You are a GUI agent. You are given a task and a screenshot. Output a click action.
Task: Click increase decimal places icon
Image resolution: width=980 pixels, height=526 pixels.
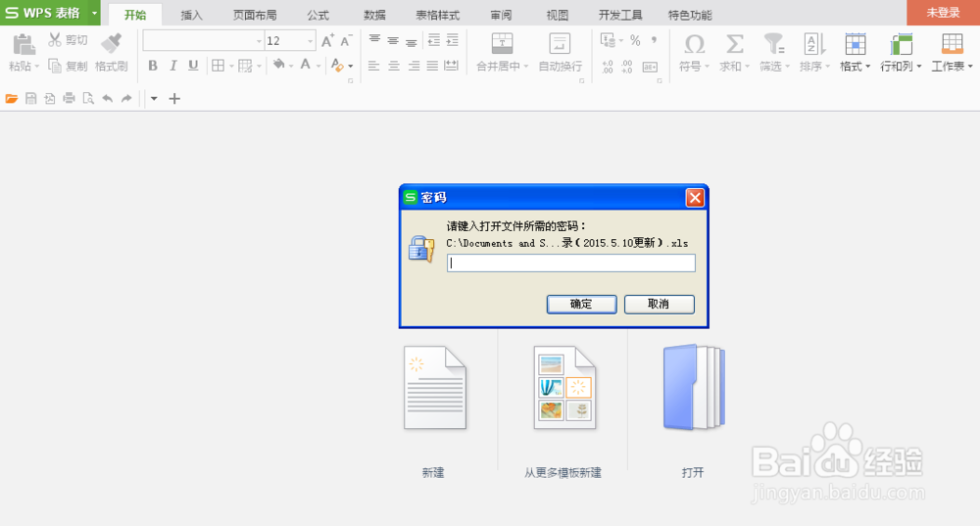(608, 67)
